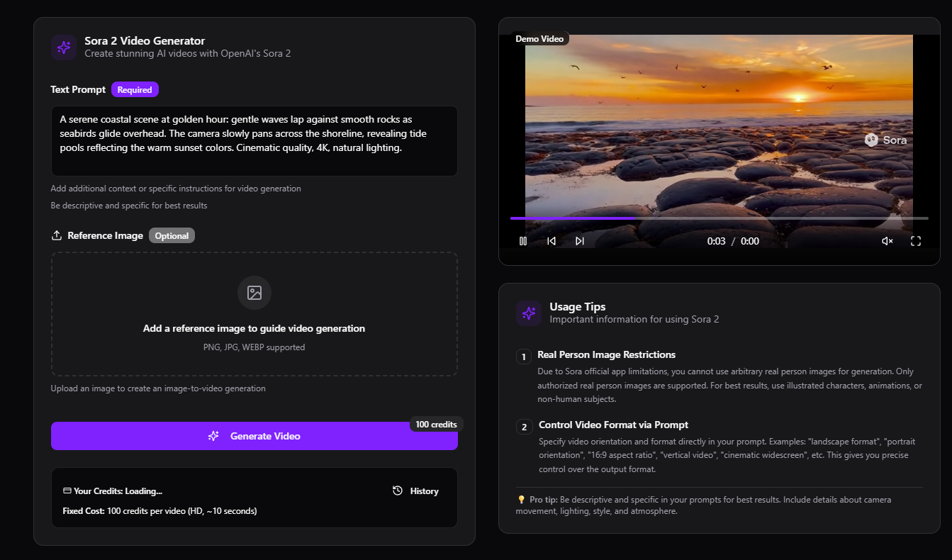952x560 pixels.
Task: Enter fullscreen mode for the demo video
Action: coord(915,241)
